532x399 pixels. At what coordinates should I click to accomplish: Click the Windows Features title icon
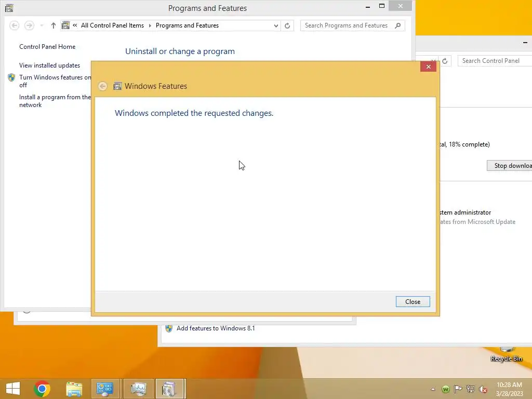pyautogui.click(x=117, y=86)
